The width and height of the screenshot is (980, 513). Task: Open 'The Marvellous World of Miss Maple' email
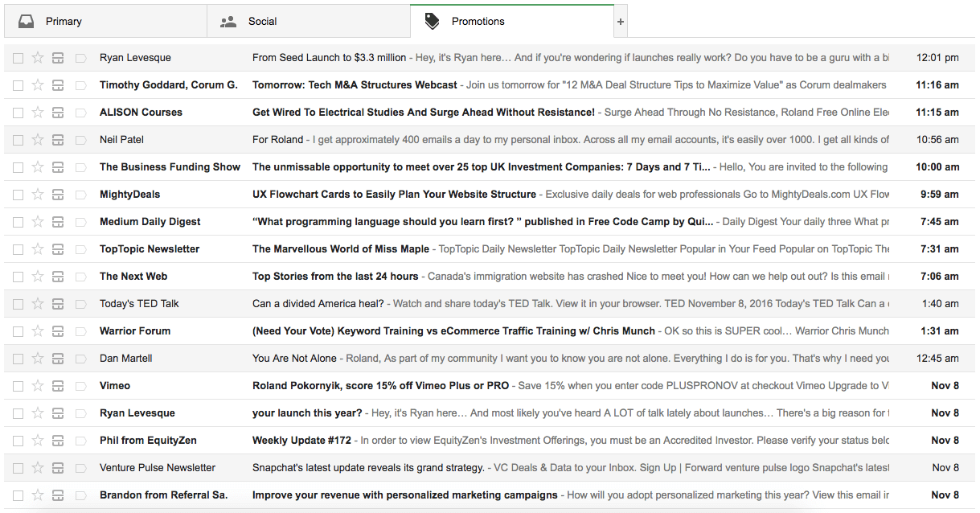pyautogui.click(x=341, y=249)
